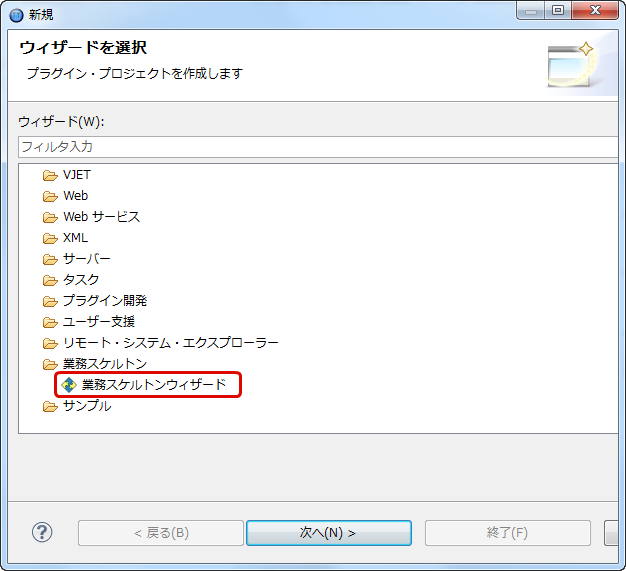Click the サンプル folder icon
626x571 pixels.
click(x=50, y=406)
